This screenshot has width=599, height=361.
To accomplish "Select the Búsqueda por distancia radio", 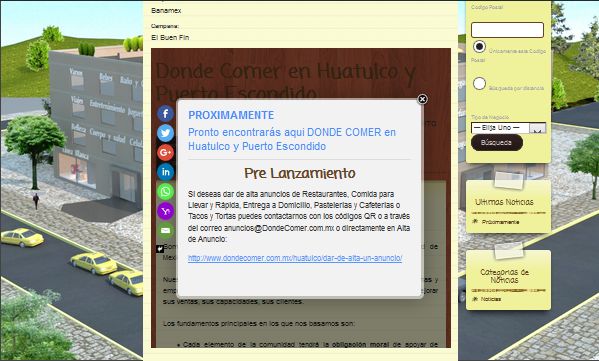I will pos(479,84).
